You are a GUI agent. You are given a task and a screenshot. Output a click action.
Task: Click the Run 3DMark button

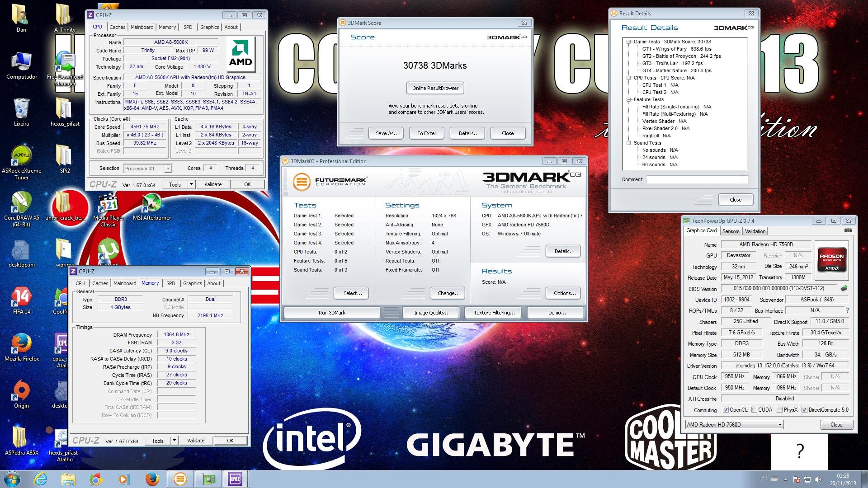(x=332, y=313)
